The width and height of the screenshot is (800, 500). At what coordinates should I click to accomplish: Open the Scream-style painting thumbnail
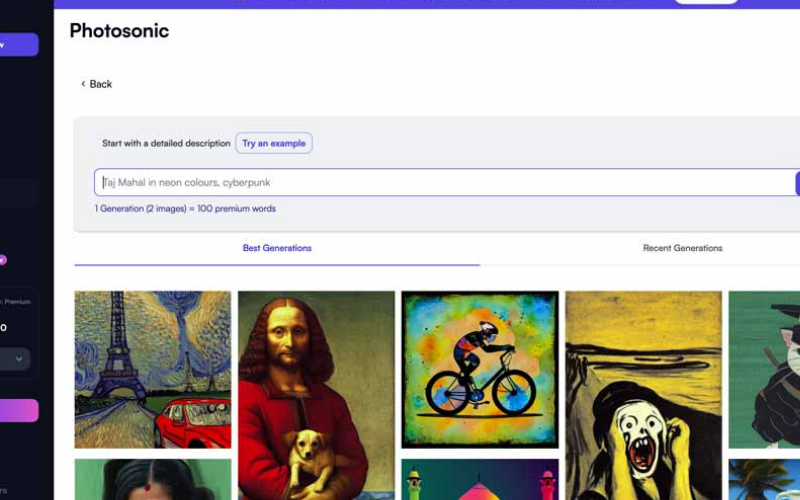(x=643, y=395)
